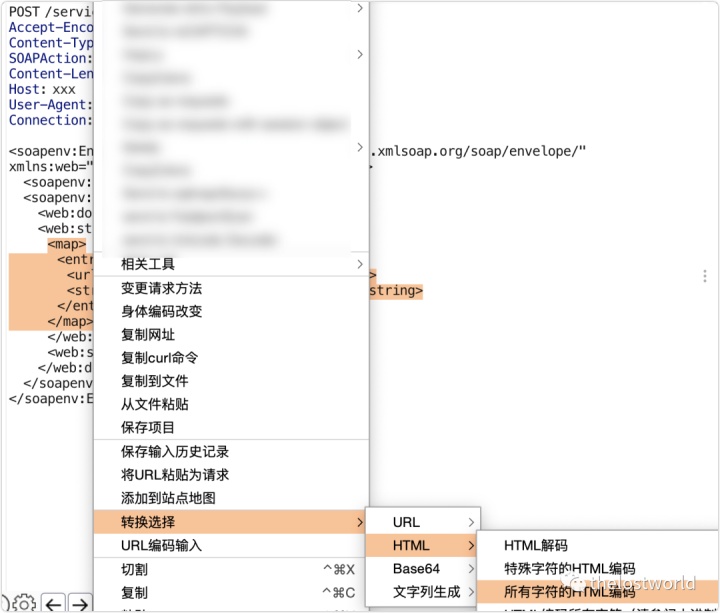
Task: Click the highlighted string> text
Action: click(396, 291)
